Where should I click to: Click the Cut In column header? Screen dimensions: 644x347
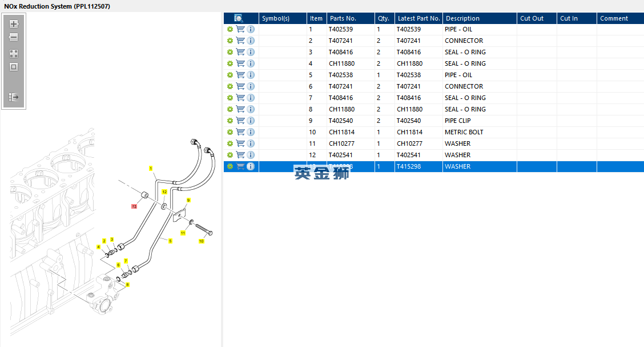click(x=577, y=18)
